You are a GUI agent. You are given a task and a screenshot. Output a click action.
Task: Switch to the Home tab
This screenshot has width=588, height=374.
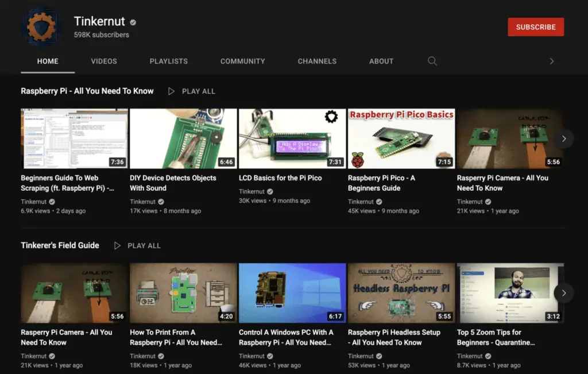point(48,61)
